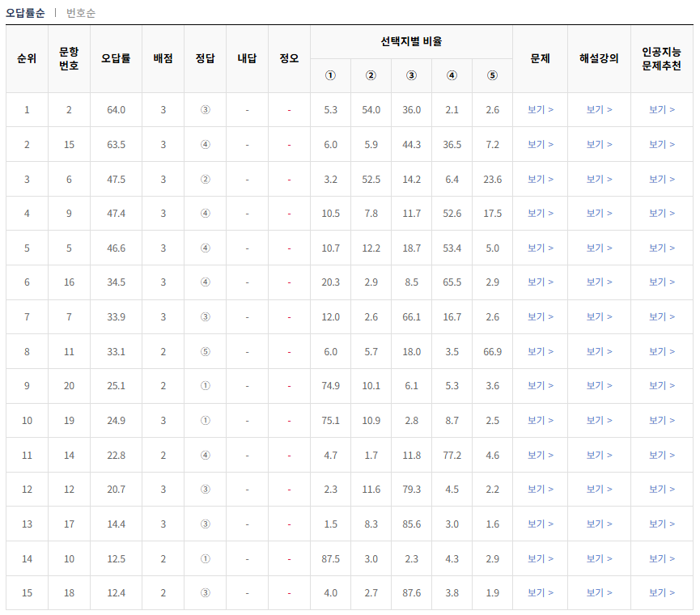Open 문제 보기 for question 20

click(x=540, y=386)
